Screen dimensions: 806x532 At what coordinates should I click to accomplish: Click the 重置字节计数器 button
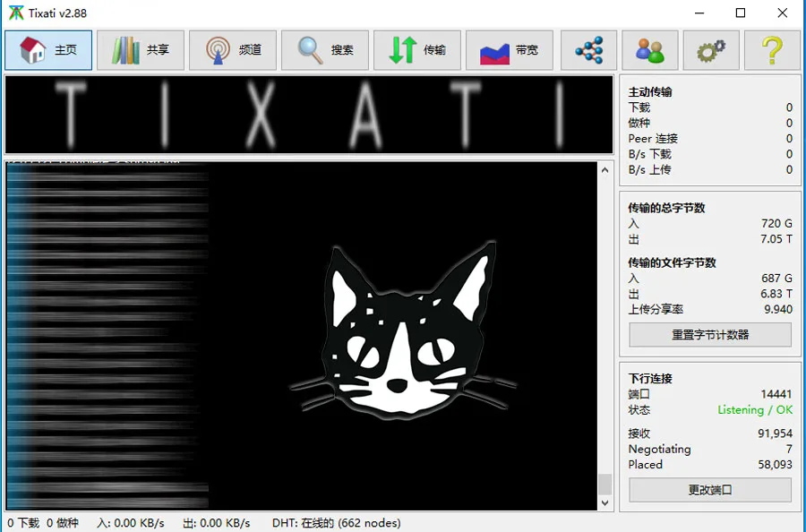(x=710, y=335)
